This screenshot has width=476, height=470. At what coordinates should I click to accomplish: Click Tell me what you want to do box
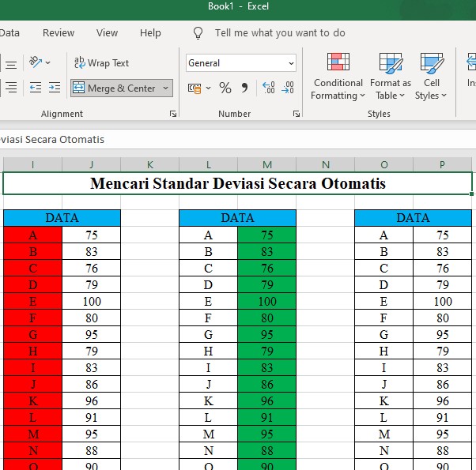tap(280, 32)
